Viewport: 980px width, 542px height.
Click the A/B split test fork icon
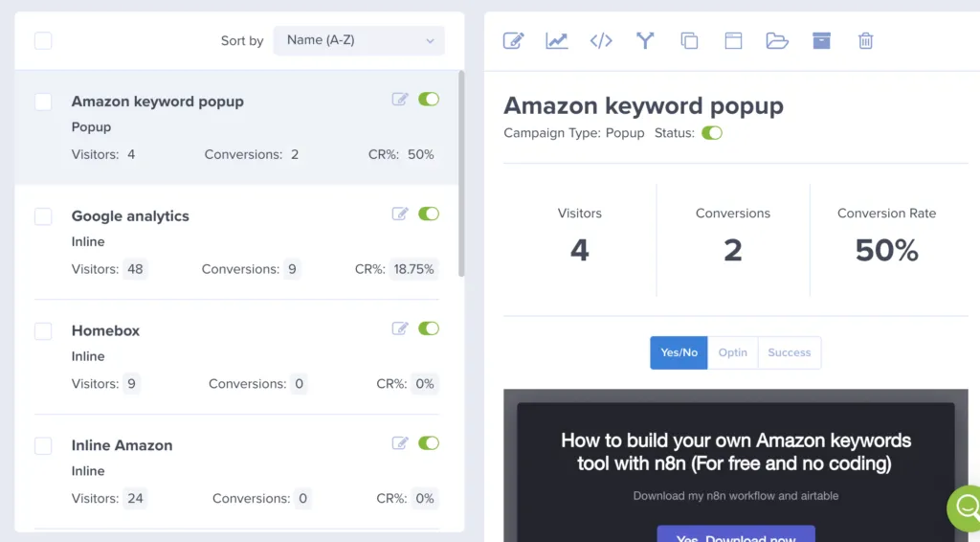click(x=645, y=40)
